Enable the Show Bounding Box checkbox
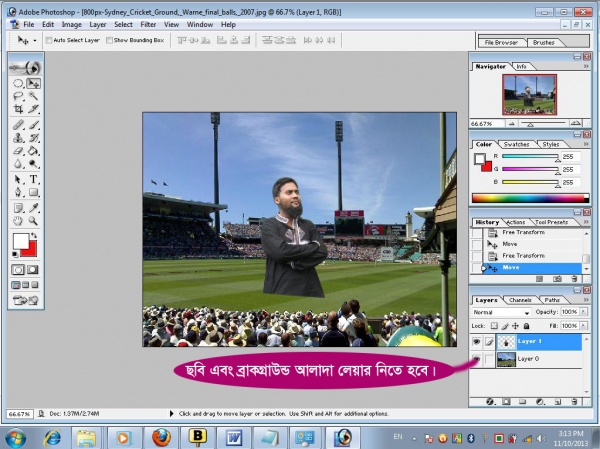This screenshot has height=449, width=600. [110, 41]
